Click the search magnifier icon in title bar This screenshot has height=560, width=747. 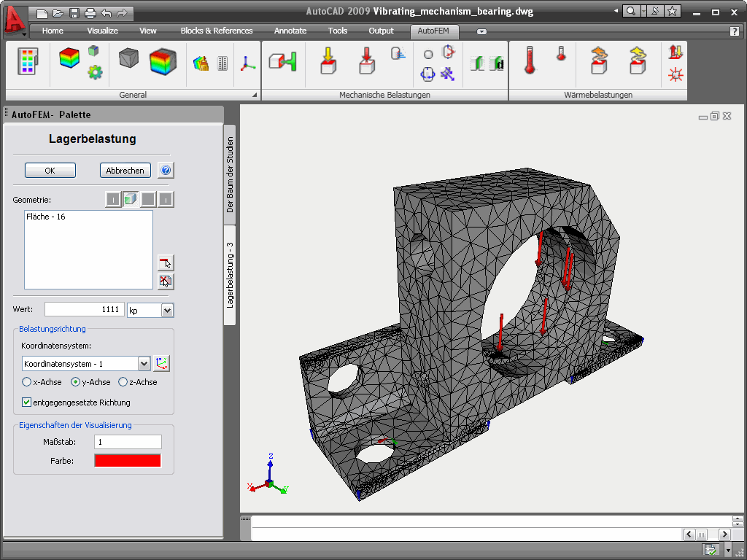tap(631, 12)
